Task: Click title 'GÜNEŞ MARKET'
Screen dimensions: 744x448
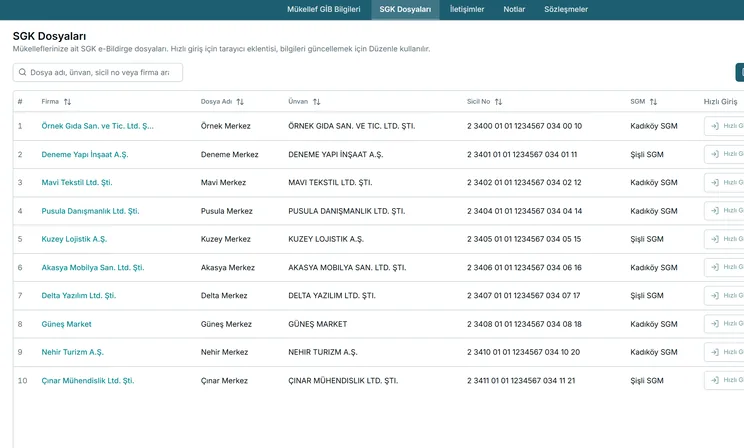Action: tap(317, 324)
